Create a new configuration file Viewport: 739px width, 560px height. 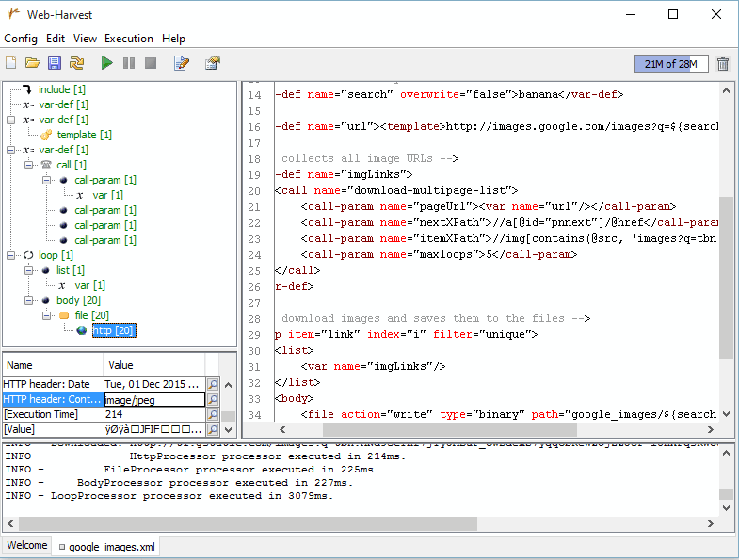pos(11,63)
